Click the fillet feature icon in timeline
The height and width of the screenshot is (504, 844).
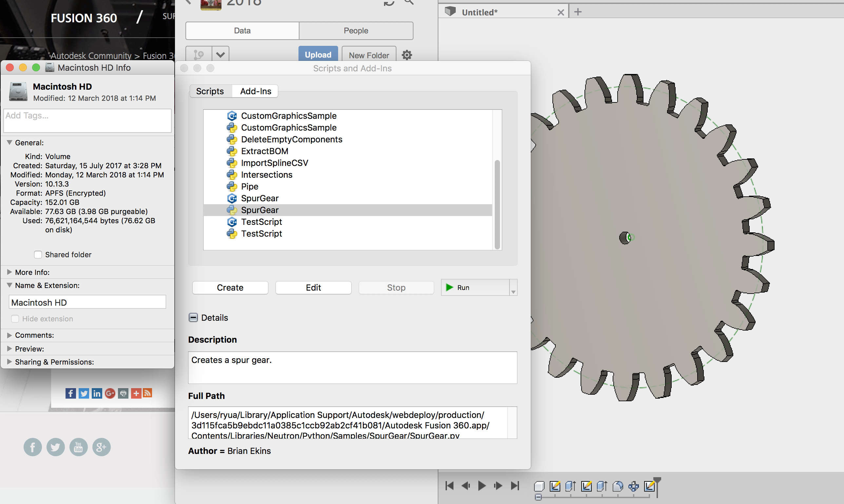pos(618,486)
